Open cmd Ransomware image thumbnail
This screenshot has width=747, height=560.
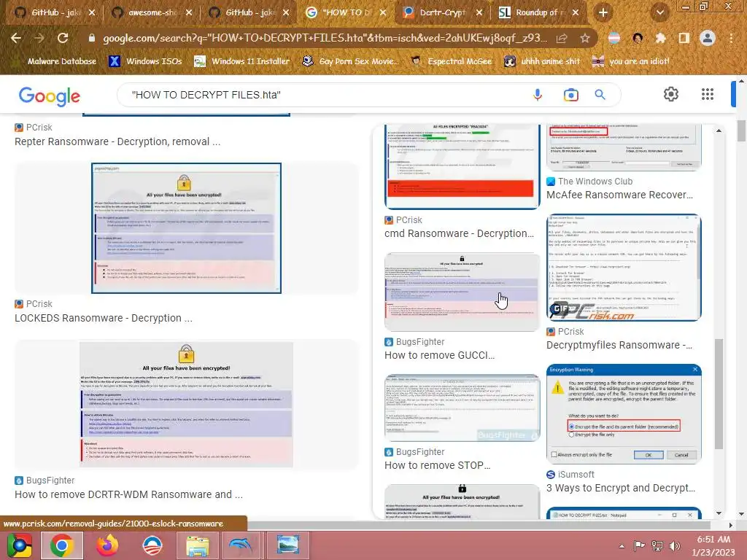click(x=462, y=166)
